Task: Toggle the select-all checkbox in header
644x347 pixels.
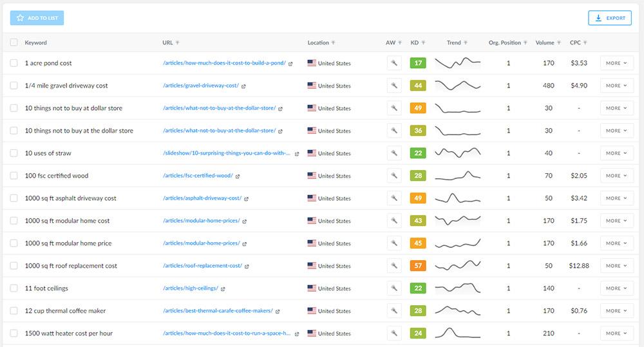Action: coord(14,42)
